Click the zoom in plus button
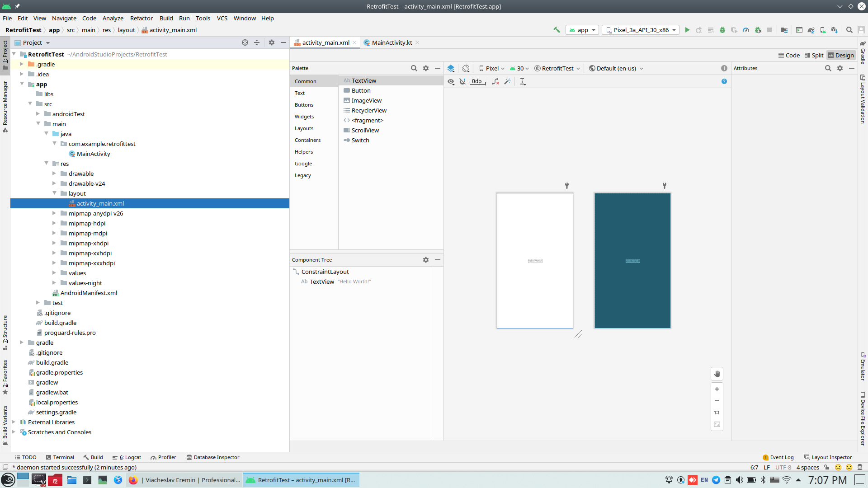This screenshot has width=868, height=488. pyautogui.click(x=717, y=389)
